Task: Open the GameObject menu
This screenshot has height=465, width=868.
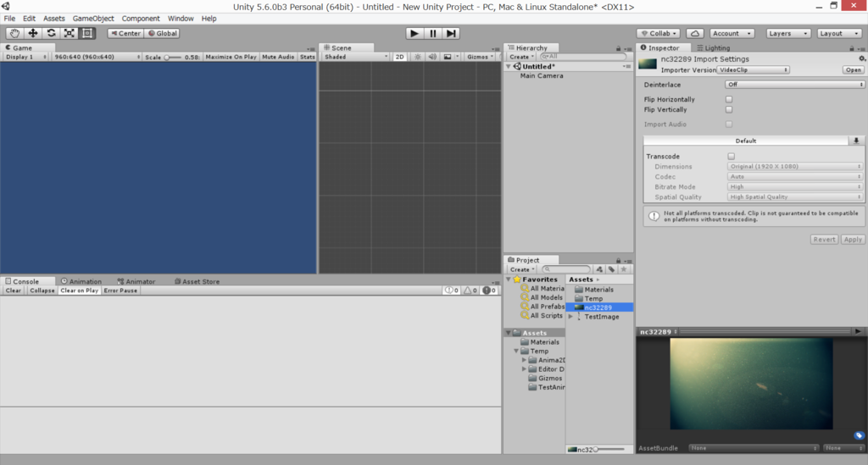Action: (93, 19)
